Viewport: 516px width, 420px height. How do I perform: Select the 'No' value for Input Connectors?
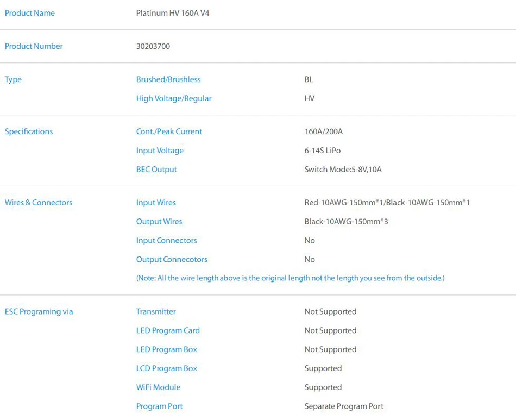point(310,241)
